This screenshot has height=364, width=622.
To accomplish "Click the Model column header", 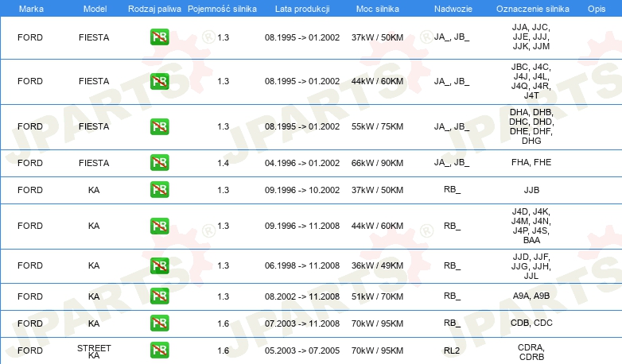I will point(95,9).
